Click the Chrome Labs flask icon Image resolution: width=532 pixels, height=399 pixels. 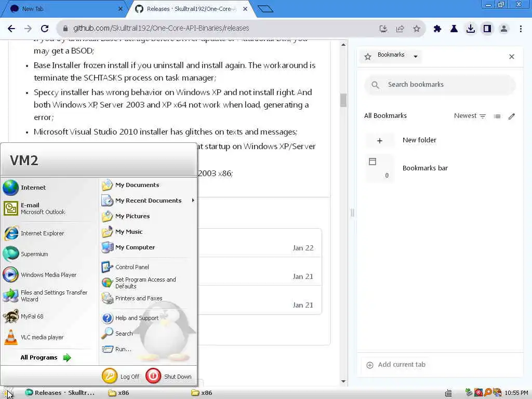pyautogui.click(x=454, y=29)
